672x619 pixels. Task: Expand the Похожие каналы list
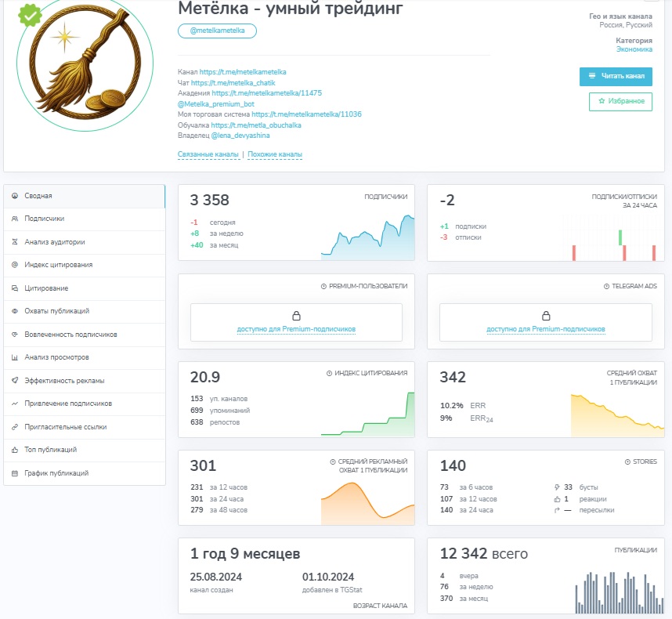pyautogui.click(x=275, y=154)
